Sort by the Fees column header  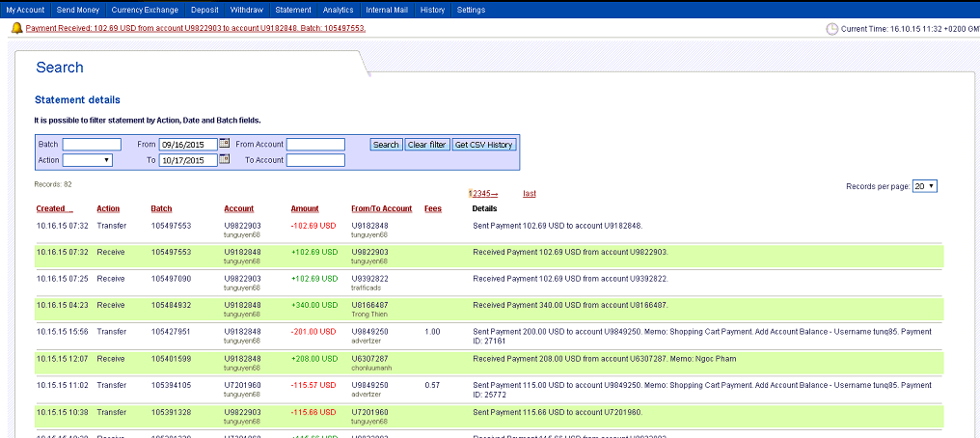point(433,208)
